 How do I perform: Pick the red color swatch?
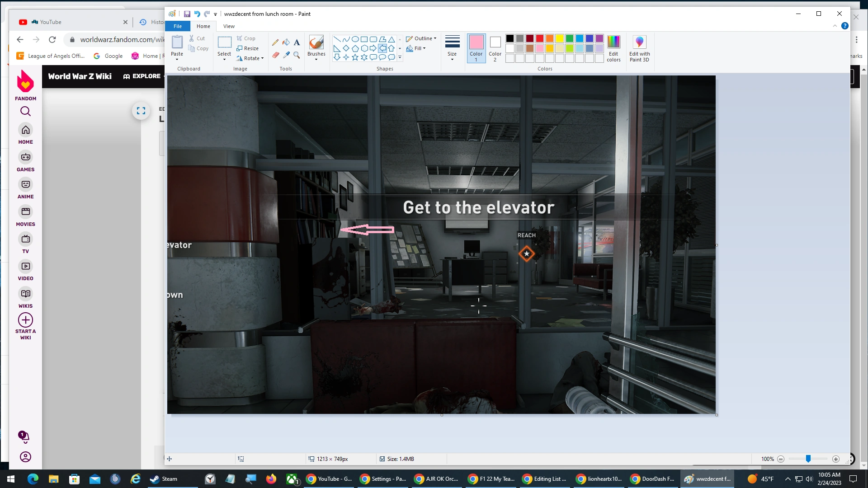coord(540,38)
